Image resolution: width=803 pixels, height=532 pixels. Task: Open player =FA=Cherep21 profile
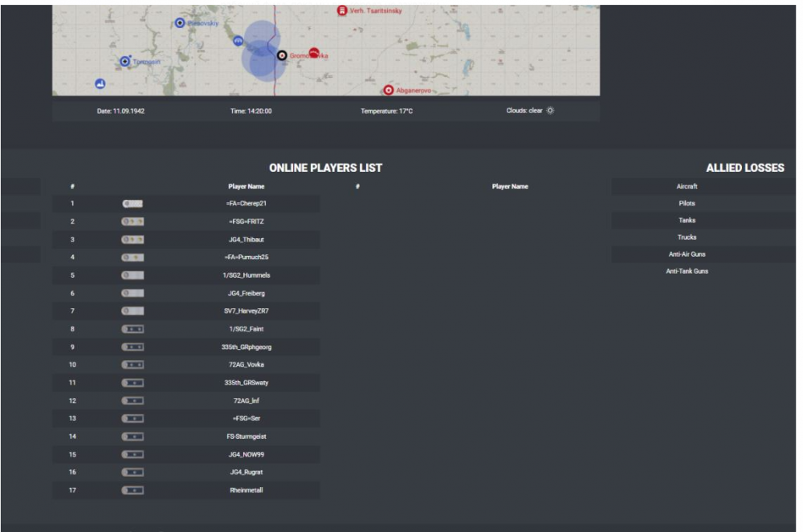(x=247, y=204)
